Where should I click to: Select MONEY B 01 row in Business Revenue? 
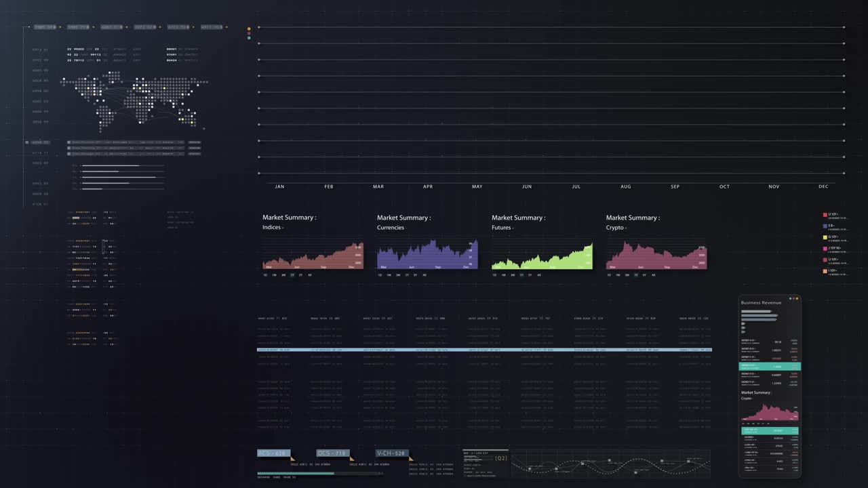click(x=770, y=350)
